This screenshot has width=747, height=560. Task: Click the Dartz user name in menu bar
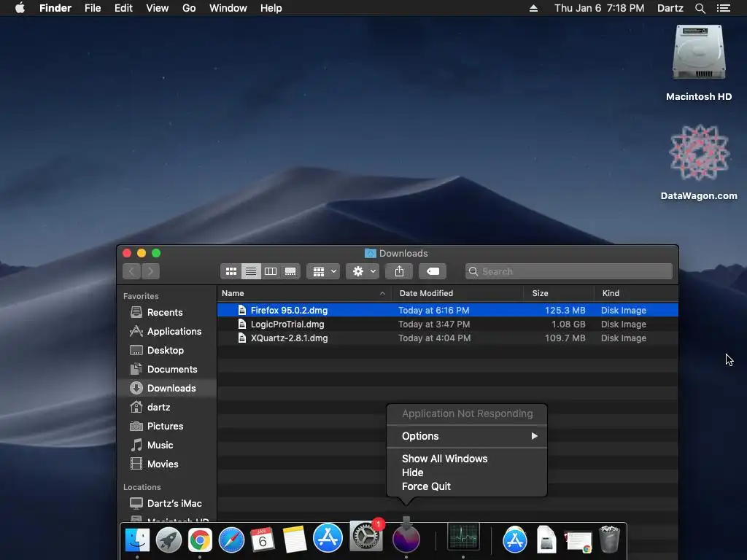point(670,8)
